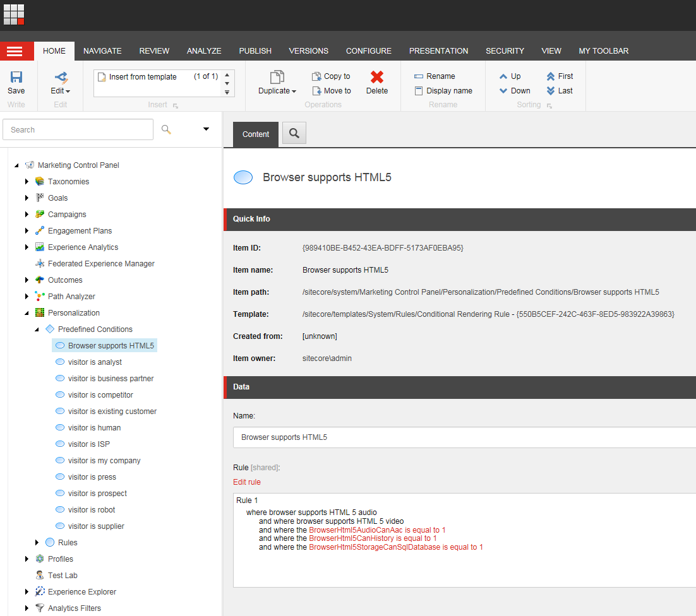Click the Edit rule link
Viewport: 696px width, 616px height.
point(247,482)
